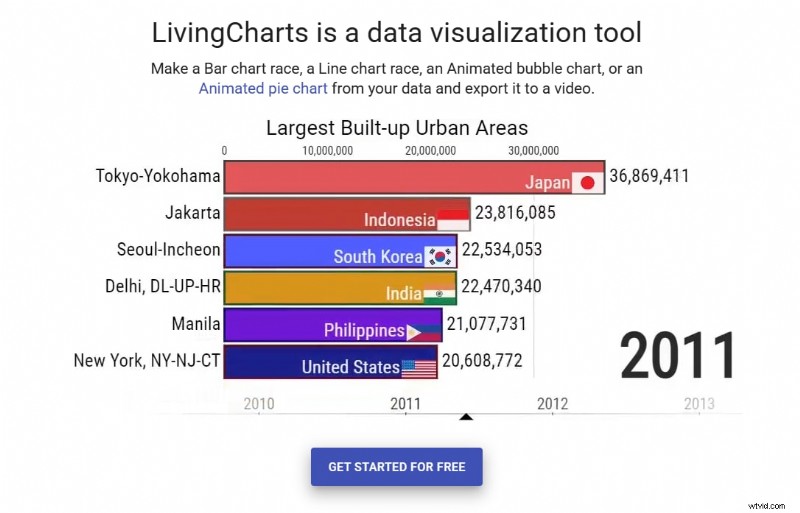This screenshot has width=800, height=513.
Task: Click 2011 label on the timeline
Action: pyautogui.click(x=405, y=403)
